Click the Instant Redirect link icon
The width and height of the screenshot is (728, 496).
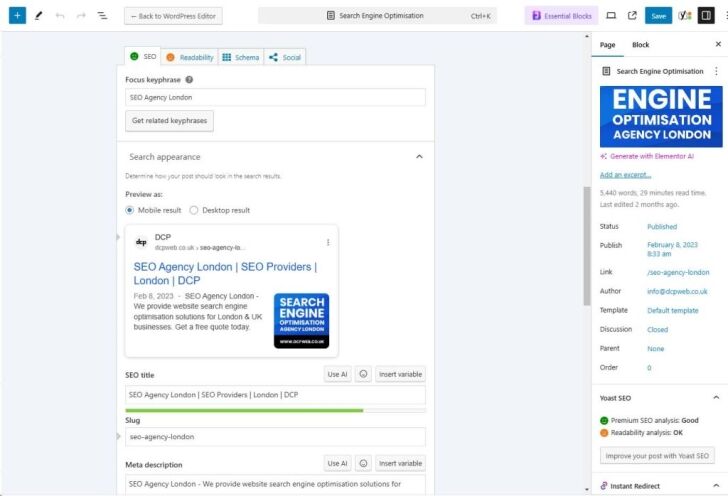tap(604, 486)
